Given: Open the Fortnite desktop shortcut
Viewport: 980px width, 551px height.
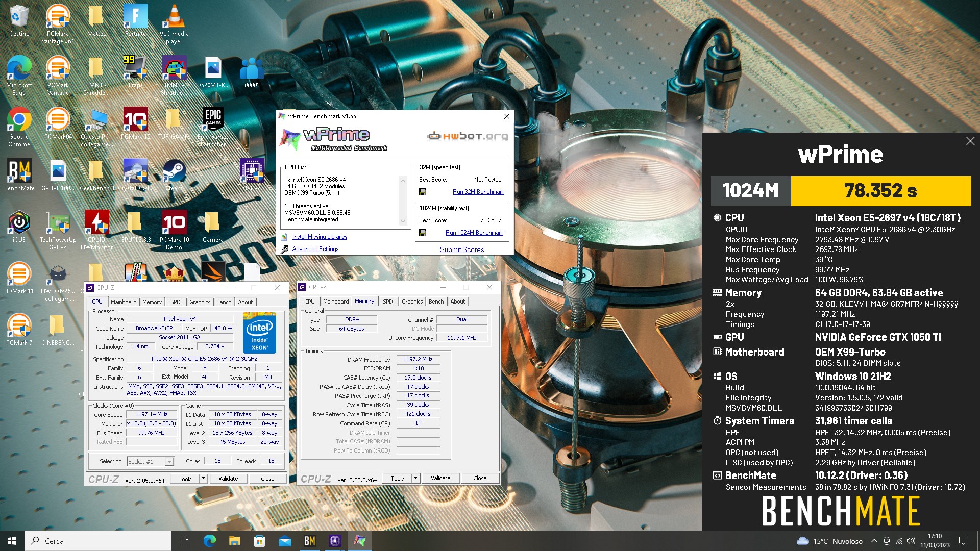Looking at the screenshot, I should [x=135, y=20].
